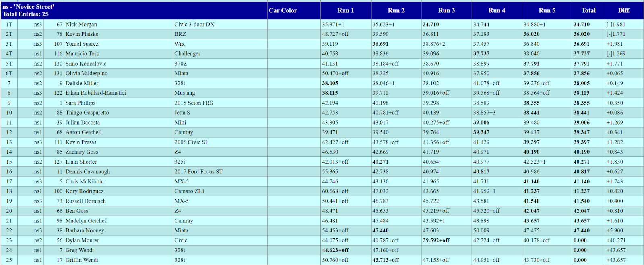This screenshot has width=644, height=265.
Task: Select driver name Greg Wendt
Action: tap(80, 250)
